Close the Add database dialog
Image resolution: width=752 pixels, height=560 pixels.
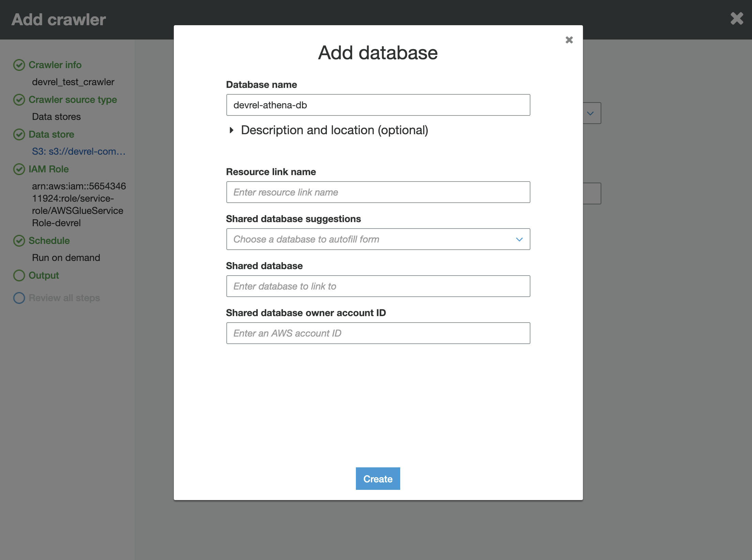tap(569, 40)
